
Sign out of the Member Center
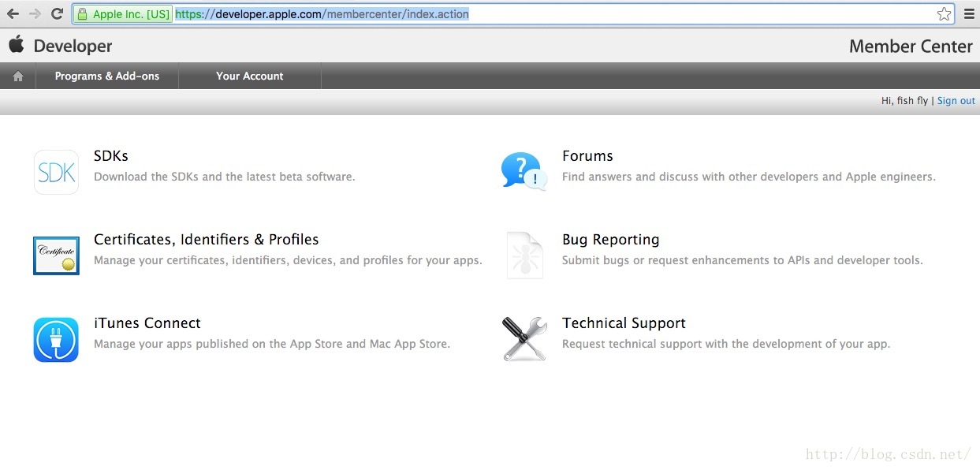click(956, 101)
